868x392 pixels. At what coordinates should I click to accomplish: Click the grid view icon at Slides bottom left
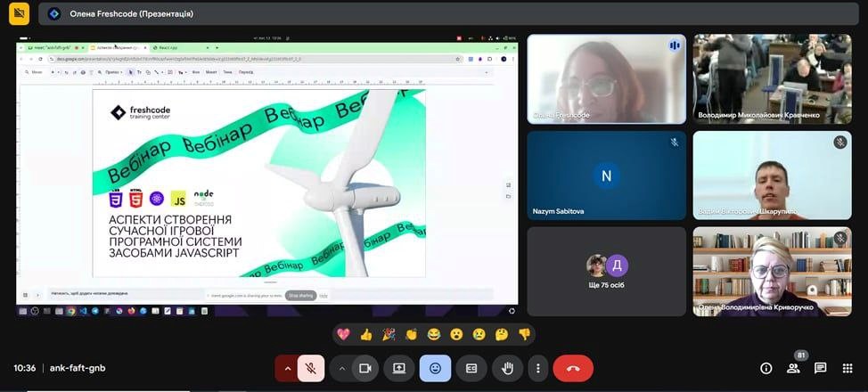coord(25,295)
